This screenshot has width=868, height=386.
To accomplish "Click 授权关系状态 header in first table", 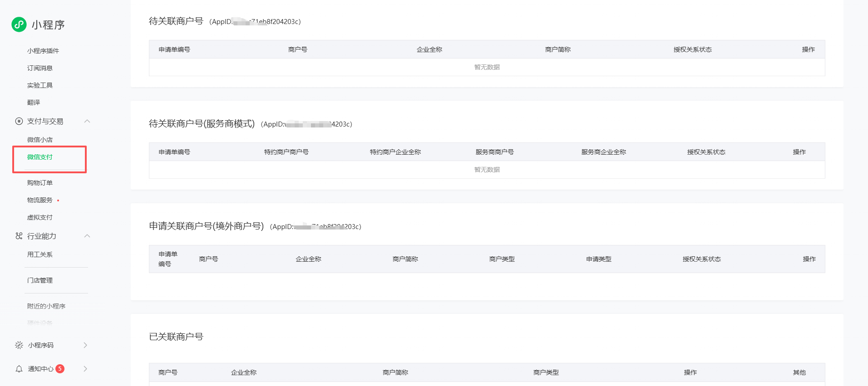I will point(693,49).
